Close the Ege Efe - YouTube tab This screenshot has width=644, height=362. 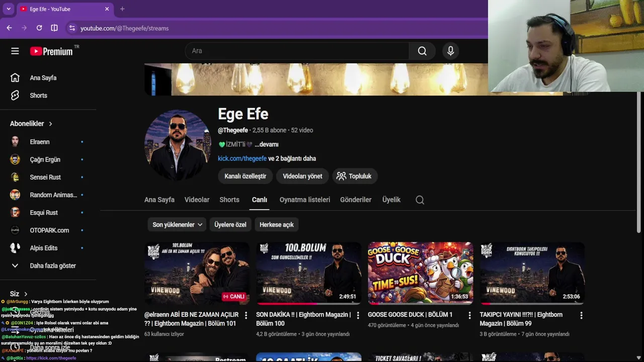pos(107,9)
